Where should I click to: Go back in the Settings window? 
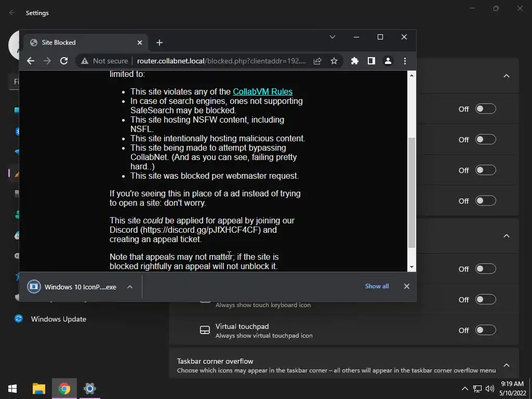point(12,13)
